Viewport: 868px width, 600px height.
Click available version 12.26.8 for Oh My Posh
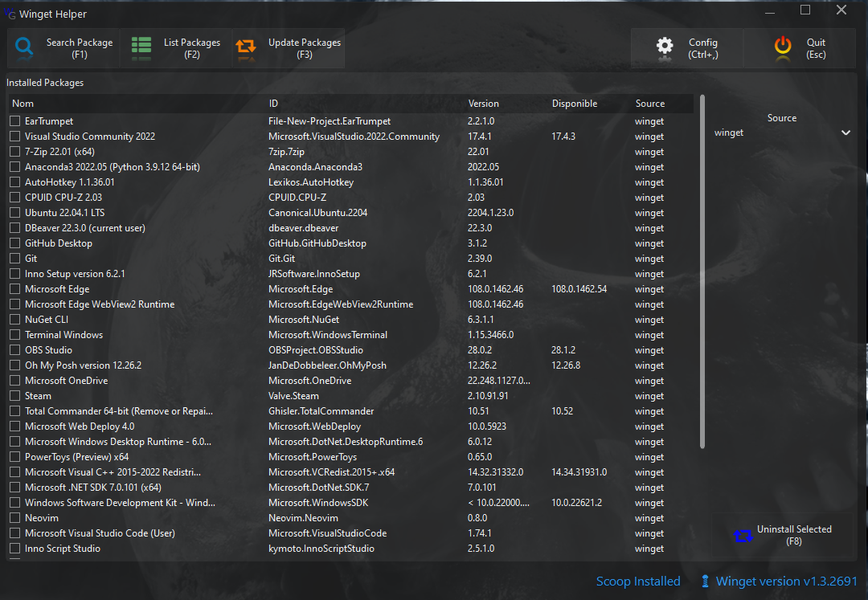[x=566, y=365]
